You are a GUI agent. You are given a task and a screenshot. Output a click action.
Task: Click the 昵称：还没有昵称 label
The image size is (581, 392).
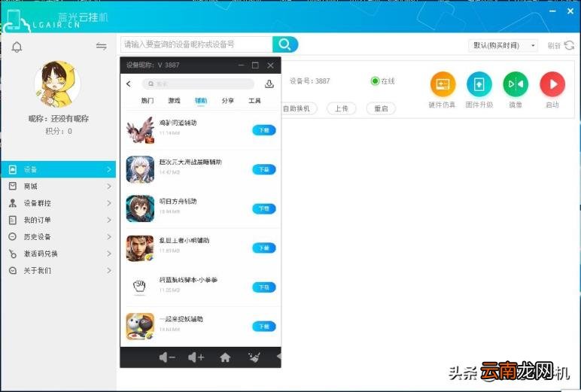point(59,119)
